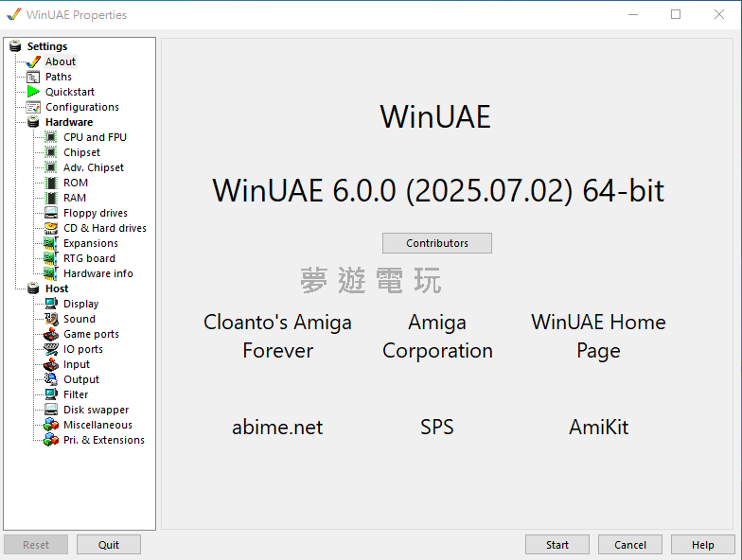Select the About tree entry
This screenshot has width=742, height=560.
61,62
